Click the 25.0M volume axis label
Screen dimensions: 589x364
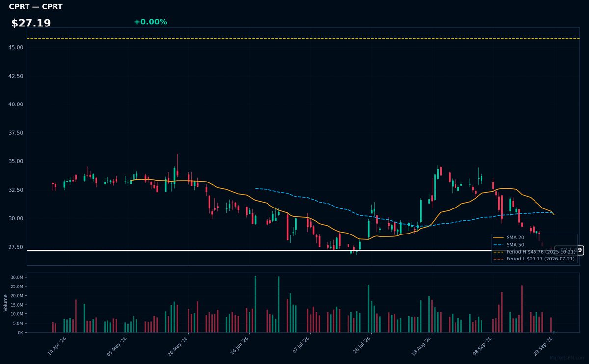click(17, 286)
